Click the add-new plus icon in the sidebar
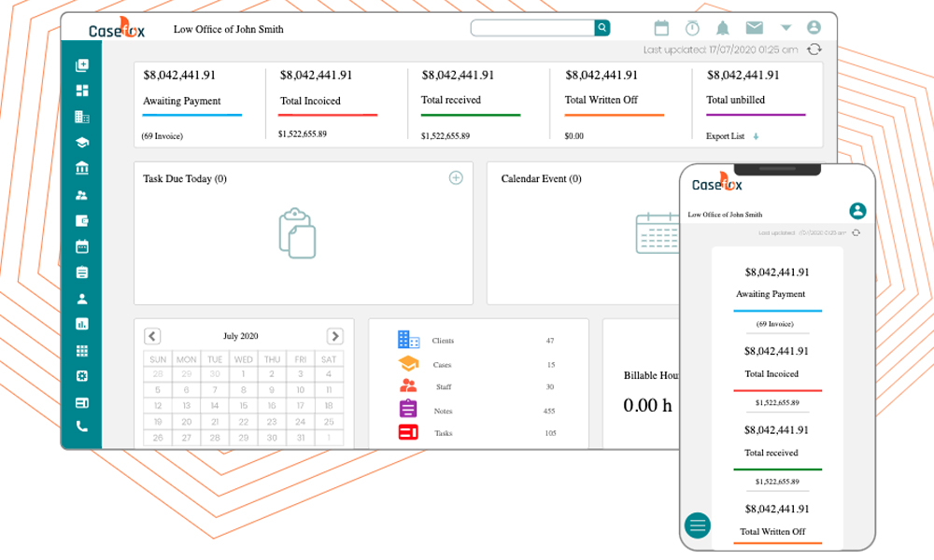Viewport: 934px width, 560px height. pos(82,65)
